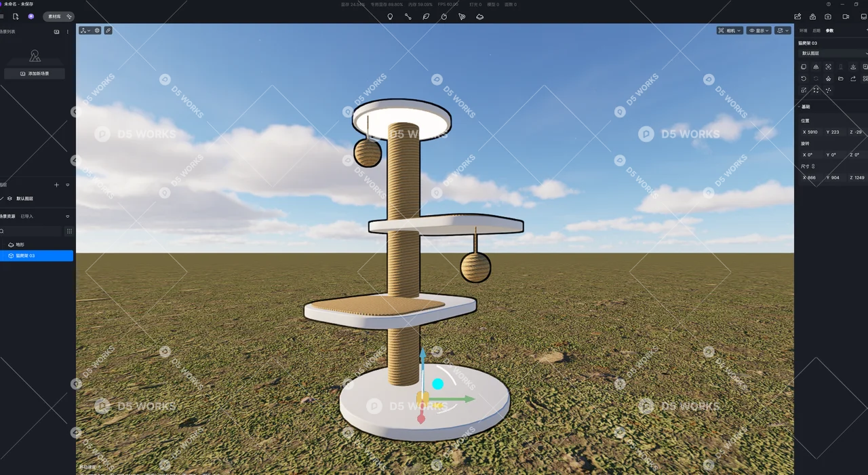
Task: Select the 地形 terrain item
Action: click(x=37, y=244)
